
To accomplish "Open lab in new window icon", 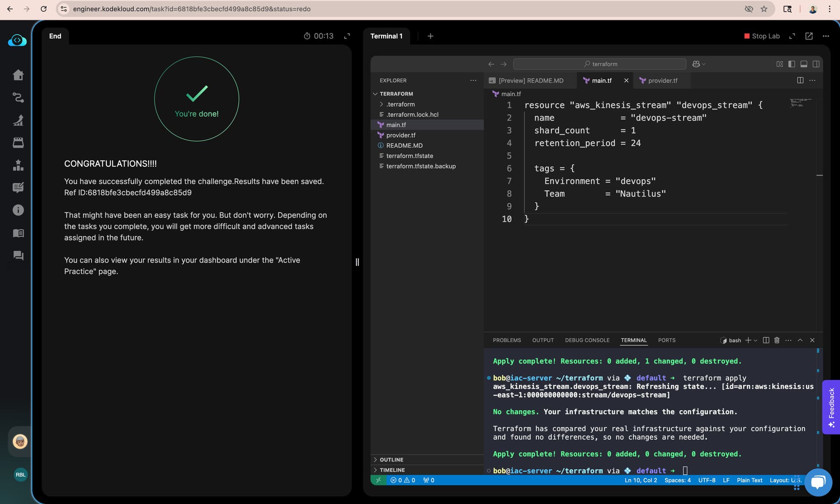I will (809, 36).
